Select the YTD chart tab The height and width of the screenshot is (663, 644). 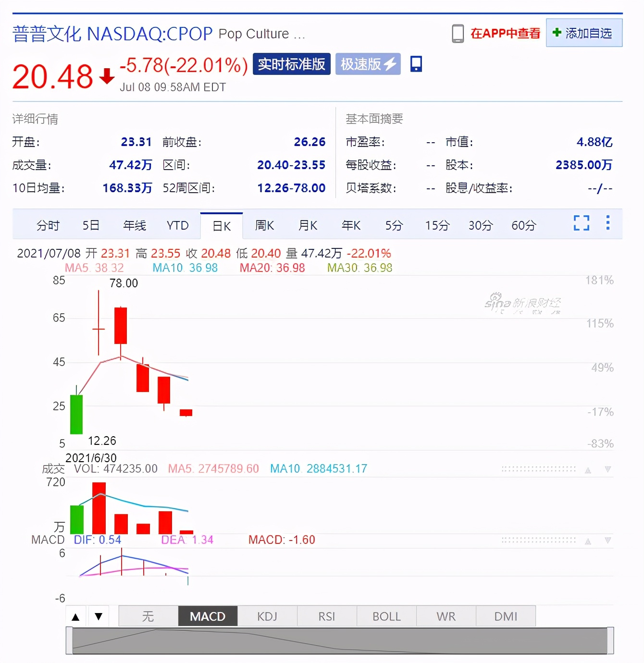[x=177, y=225]
